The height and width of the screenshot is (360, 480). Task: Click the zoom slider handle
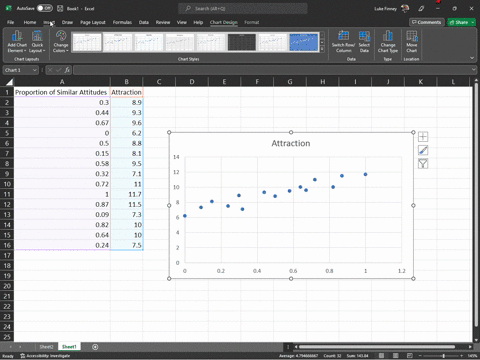[443, 356]
